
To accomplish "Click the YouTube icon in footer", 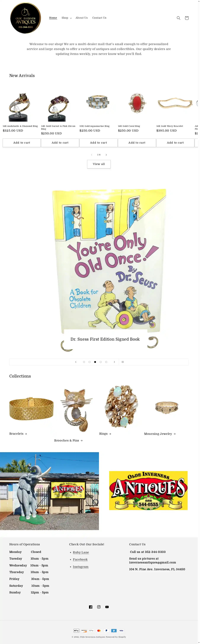I will point(107,607).
